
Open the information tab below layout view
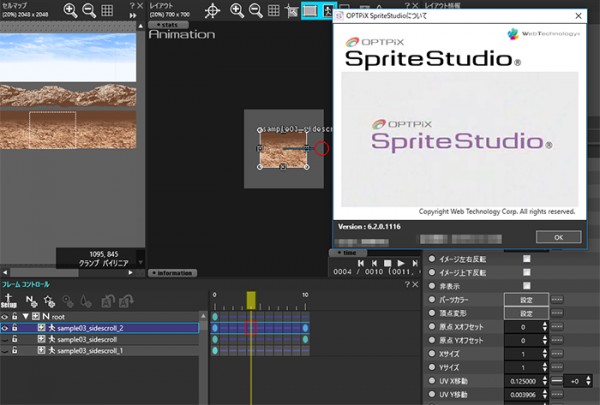point(173,273)
